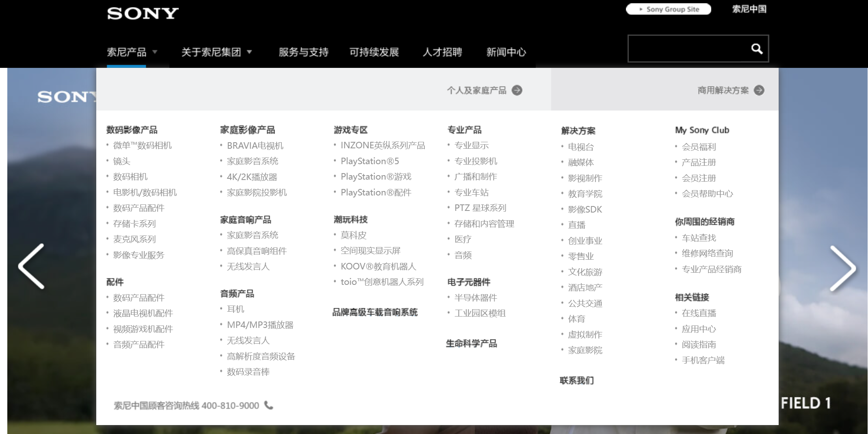Open the PlayStation®5 page
The image size is (868, 434).
(370, 161)
